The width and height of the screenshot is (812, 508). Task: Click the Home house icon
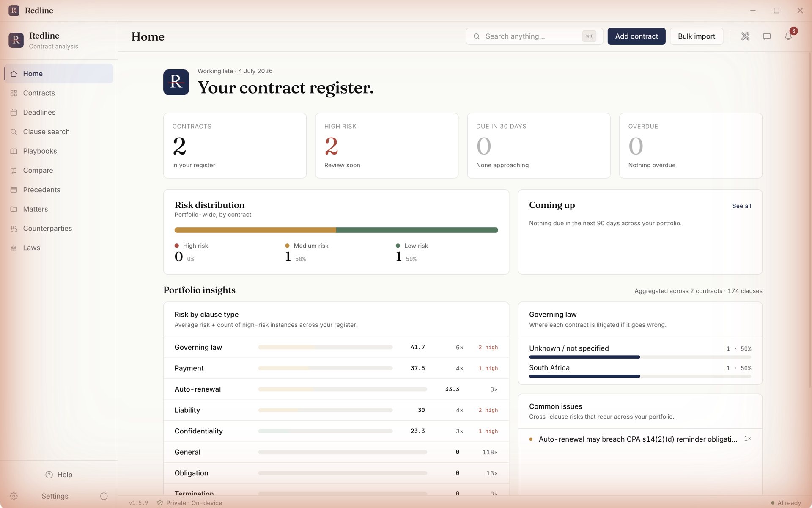point(14,74)
